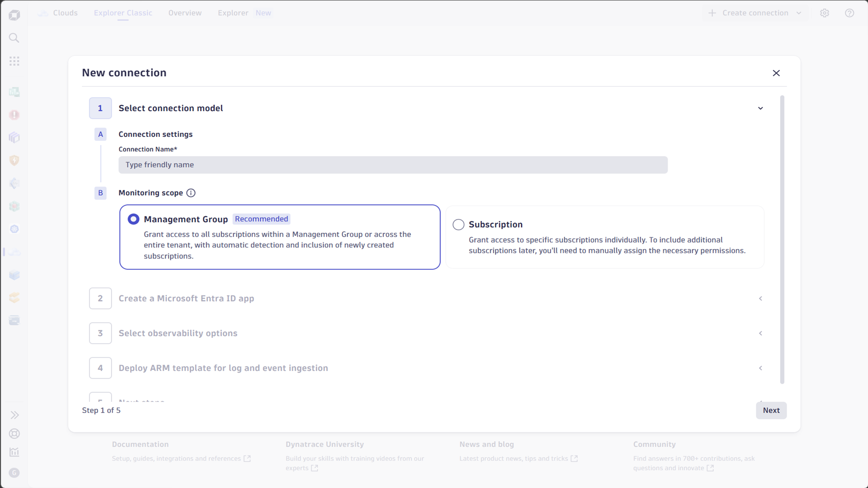Click the 'New connection' dialog title
Screen dimensions: 868x488
(x=124, y=73)
